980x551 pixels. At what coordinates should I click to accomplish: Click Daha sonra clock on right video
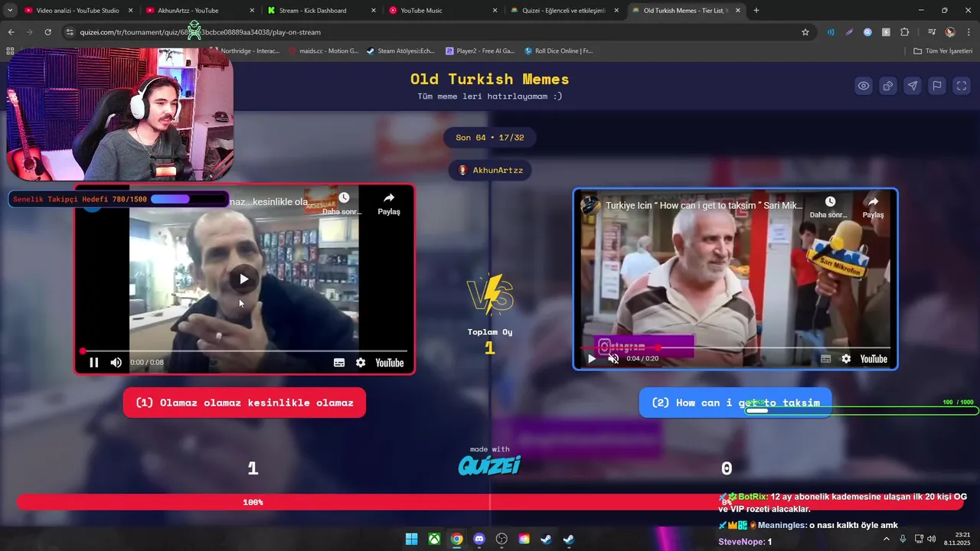click(x=830, y=207)
